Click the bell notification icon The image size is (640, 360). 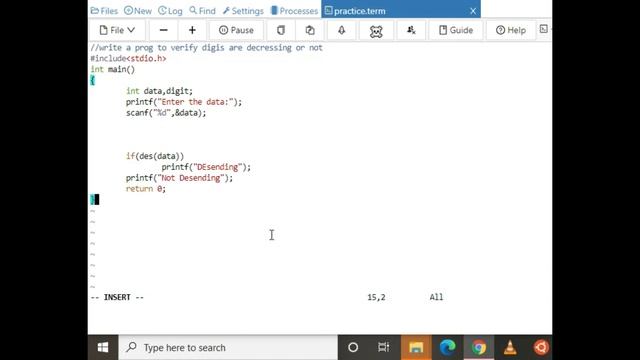pos(342,30)
